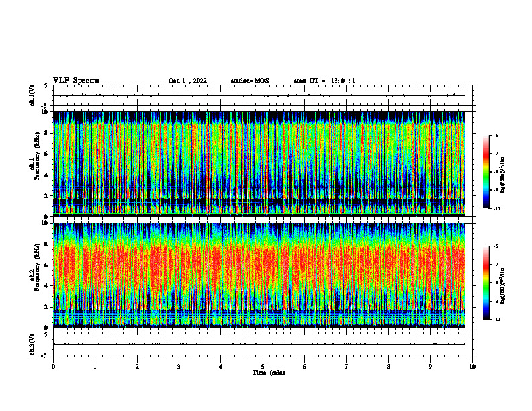The height and width of the screenshot is (411, 532).
Task: Click the "4" kHz tick on ch.1 spectrogram
Action: 47,175
